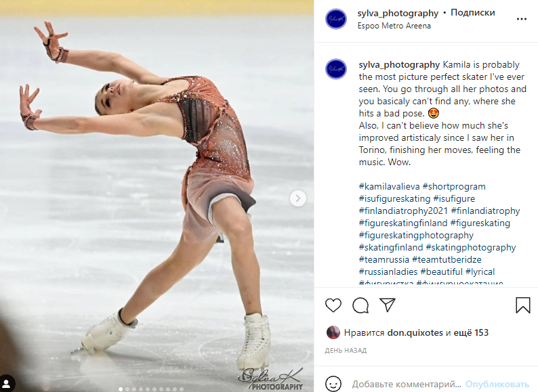The image size is (538, 392).
Task: Click the add comment input field
Action: 407,384
